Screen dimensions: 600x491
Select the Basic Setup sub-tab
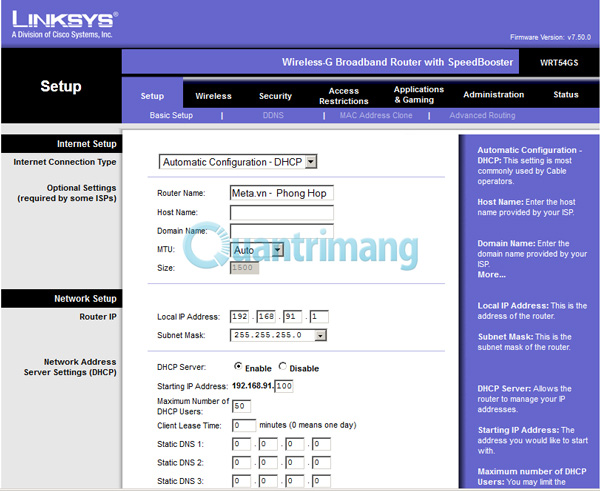tap(171, 115)
